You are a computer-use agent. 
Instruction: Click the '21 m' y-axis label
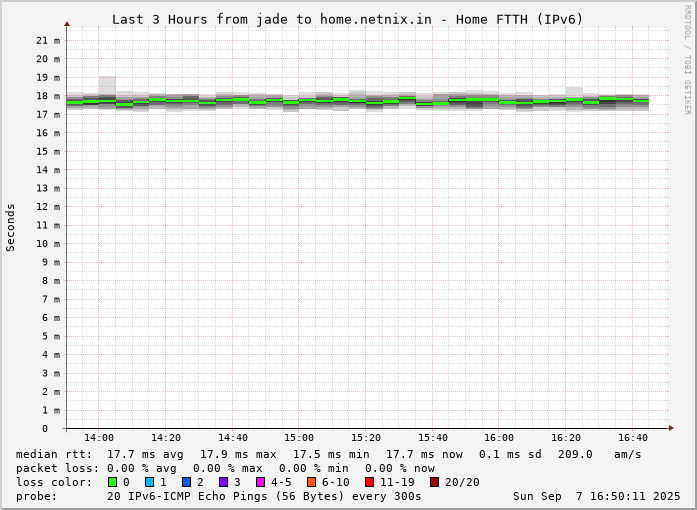pos(48,40)
